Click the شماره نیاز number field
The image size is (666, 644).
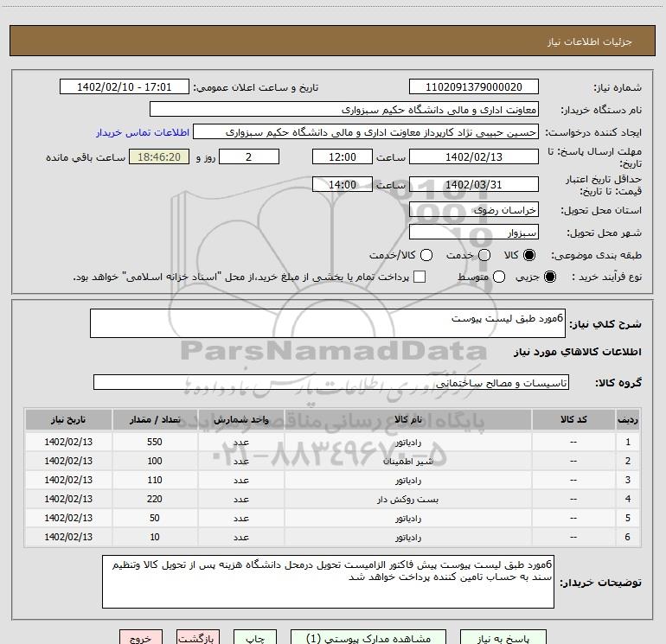tap(474, 87)
